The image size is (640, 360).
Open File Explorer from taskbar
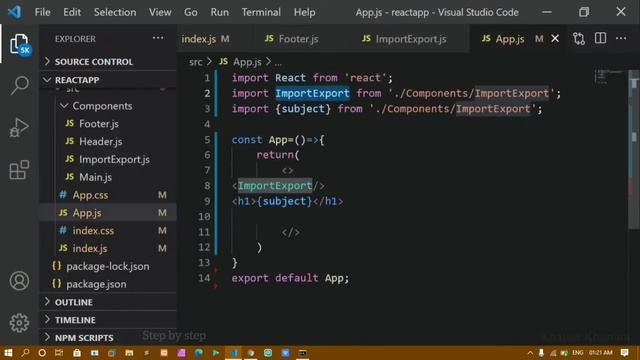pyautogui.click(x=129, y=353)
